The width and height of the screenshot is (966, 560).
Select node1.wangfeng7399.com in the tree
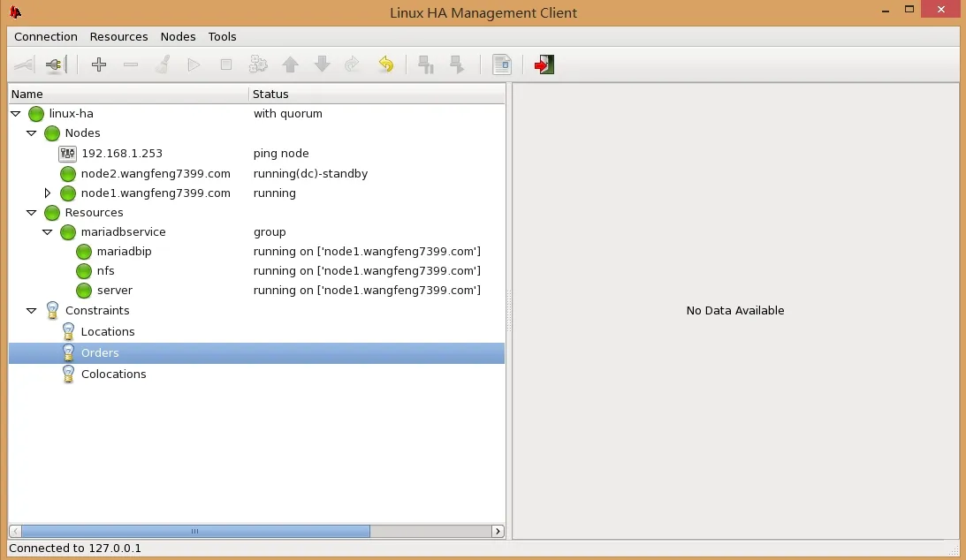pyautogui.click(x=156, y=193)
